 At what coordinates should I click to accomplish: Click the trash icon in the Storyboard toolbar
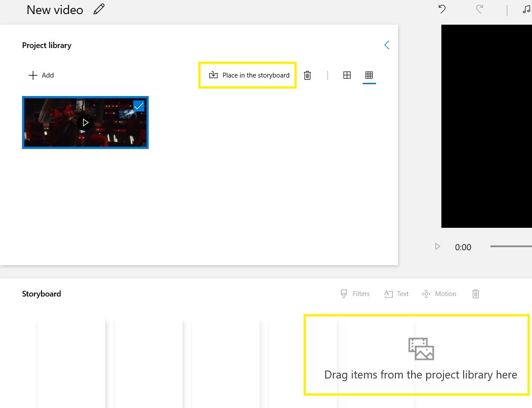pos(476,294)
